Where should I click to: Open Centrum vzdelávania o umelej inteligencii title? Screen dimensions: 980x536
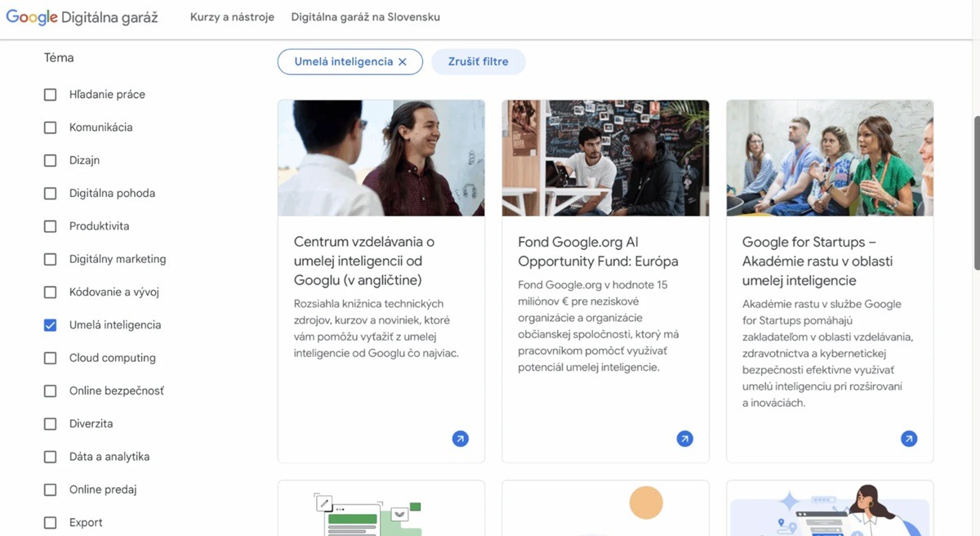click(x=364, y=261)
